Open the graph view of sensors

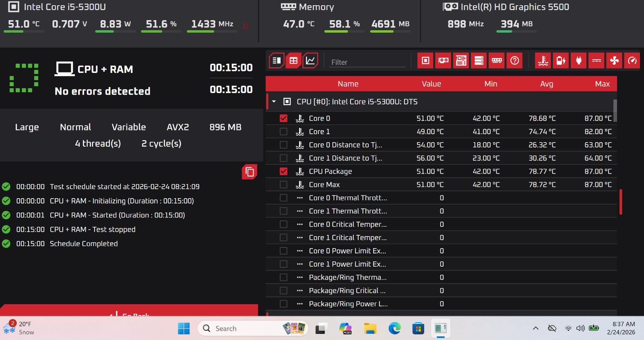[x=310, y=60]
